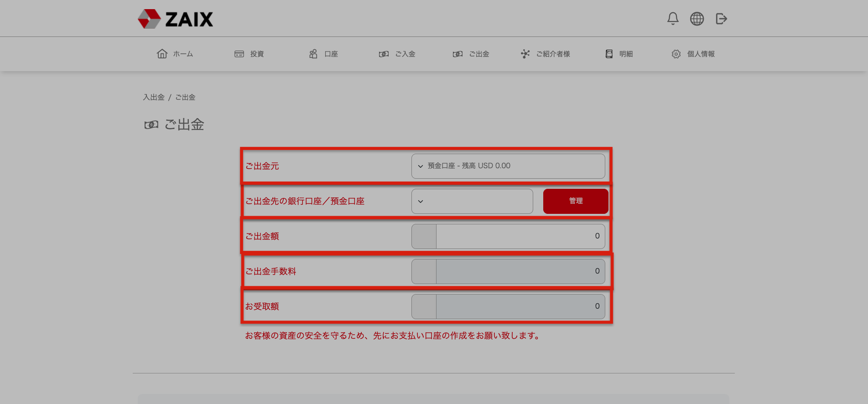This screenshot has width=868, height=404.
Task: Expand the destination bank account dropdown
Action: (472, 201)
